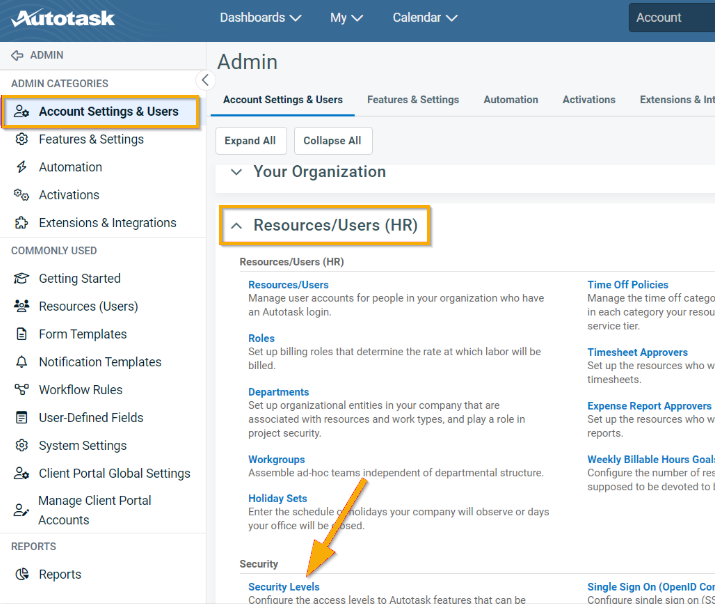Screen dimensions: 715x604
Task: Click the Extensions & Integrations puzzle icon
Action: tap(21, 223)
